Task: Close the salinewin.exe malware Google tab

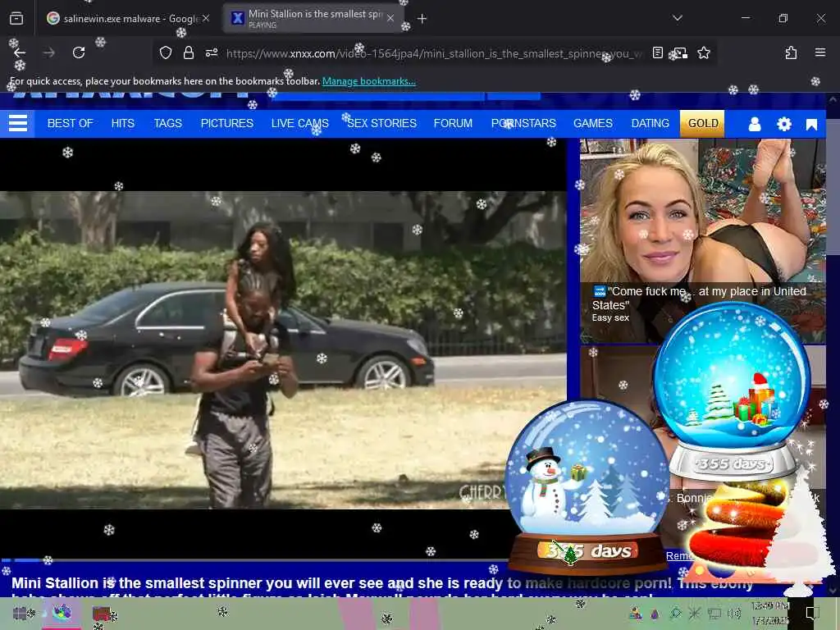Action: coord(206,18)
